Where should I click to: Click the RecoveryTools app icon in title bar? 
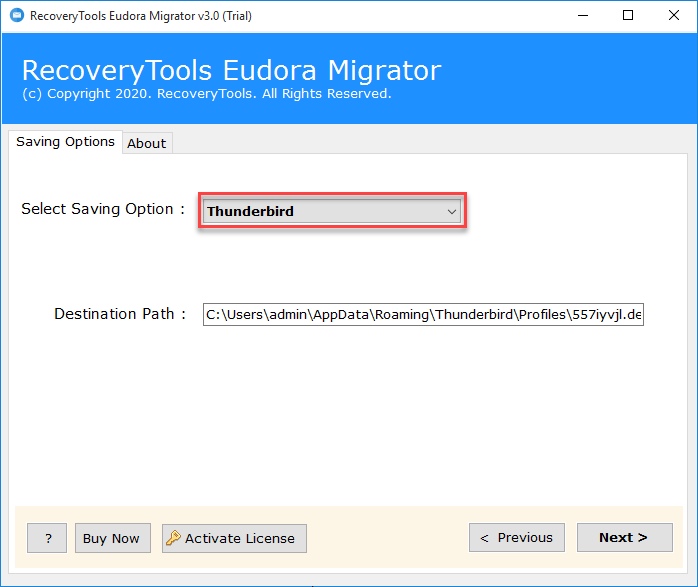[x=17, y=16]
